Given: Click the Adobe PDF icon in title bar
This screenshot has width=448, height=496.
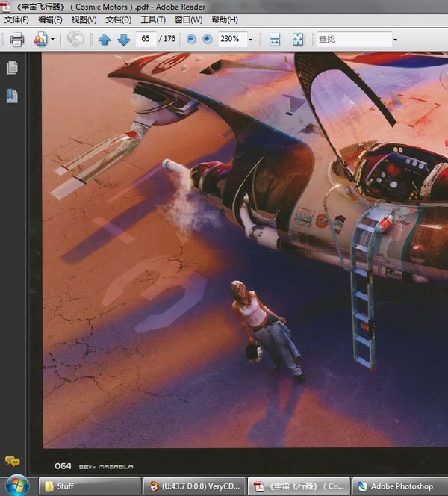Looking at the screenshot, I should pos(5,6).
